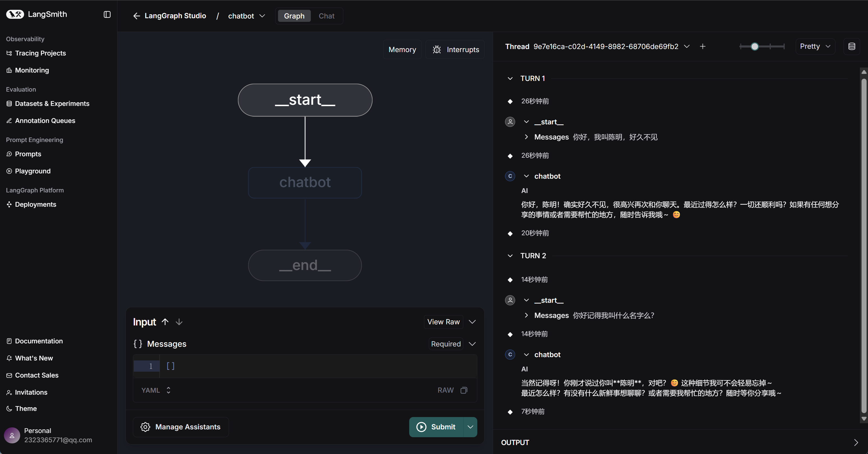This screenshot has width=868, height=454.
Task: Toggle the Theme setting
Action: 22,409
